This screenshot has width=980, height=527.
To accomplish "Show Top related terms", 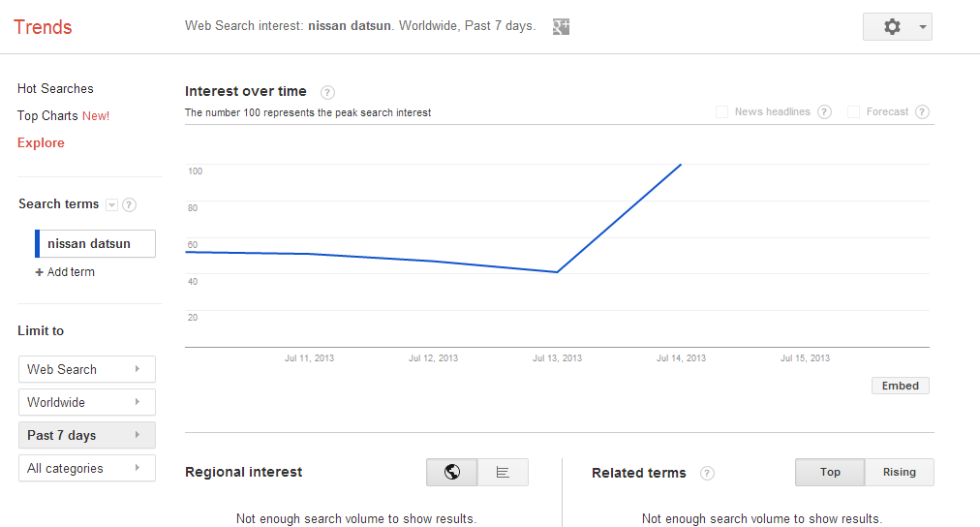I will point(830,472).
